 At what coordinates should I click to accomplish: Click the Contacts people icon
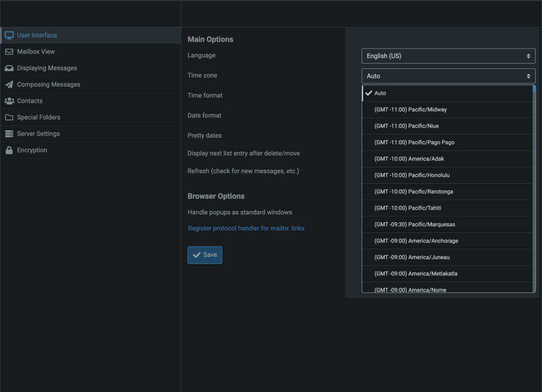(x=9, y=101)
